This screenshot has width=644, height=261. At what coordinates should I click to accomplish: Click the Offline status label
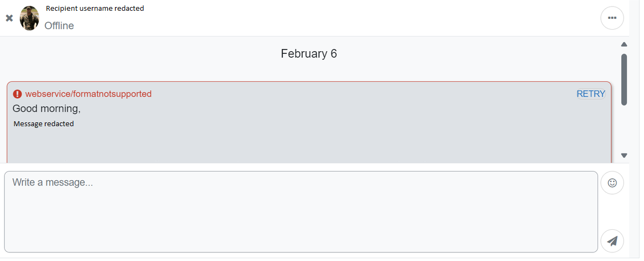59,26
